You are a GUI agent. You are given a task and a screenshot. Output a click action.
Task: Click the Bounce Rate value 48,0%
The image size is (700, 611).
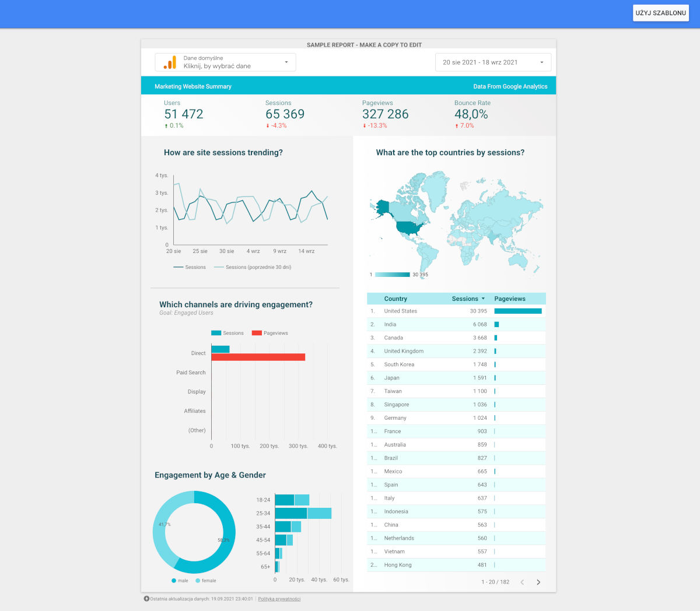471,114
